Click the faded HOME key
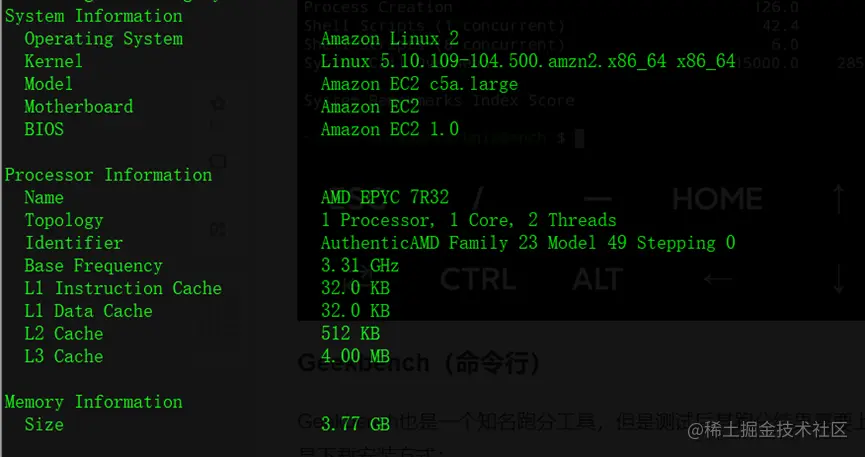This screenshot has height=457, width=865. pos(717,199)
